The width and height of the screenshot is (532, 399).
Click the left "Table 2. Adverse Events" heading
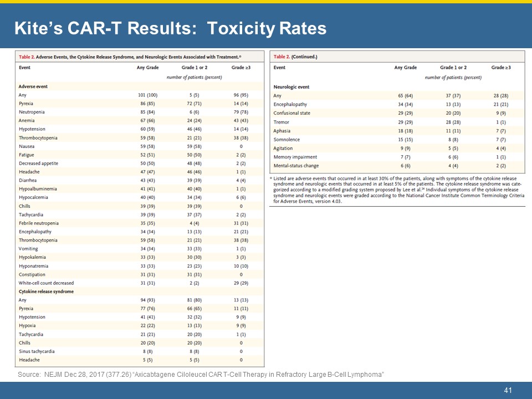[x=130, y=57]
